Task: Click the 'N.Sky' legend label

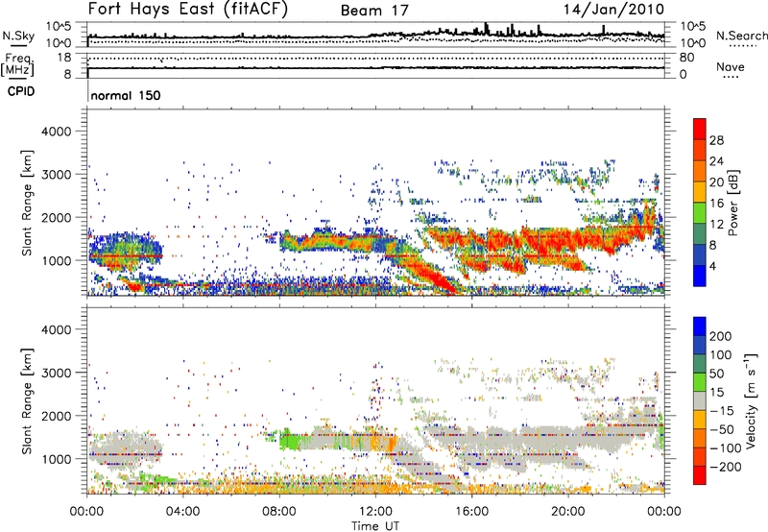Action: click(x=18, y=36)
